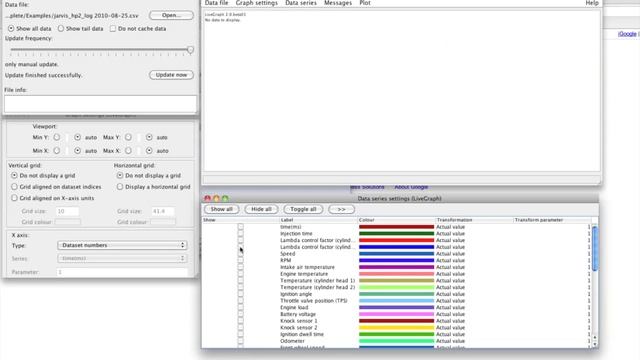This screenshot has height=360, width=640.
Task: Click the Open... data file button
Action: 171,15
